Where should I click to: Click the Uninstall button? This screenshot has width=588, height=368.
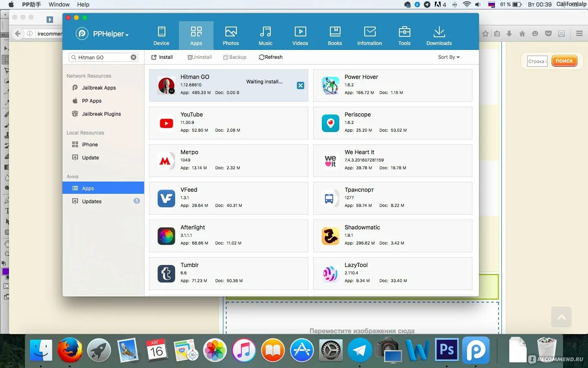pyautogui.click(x=200, y=57)
